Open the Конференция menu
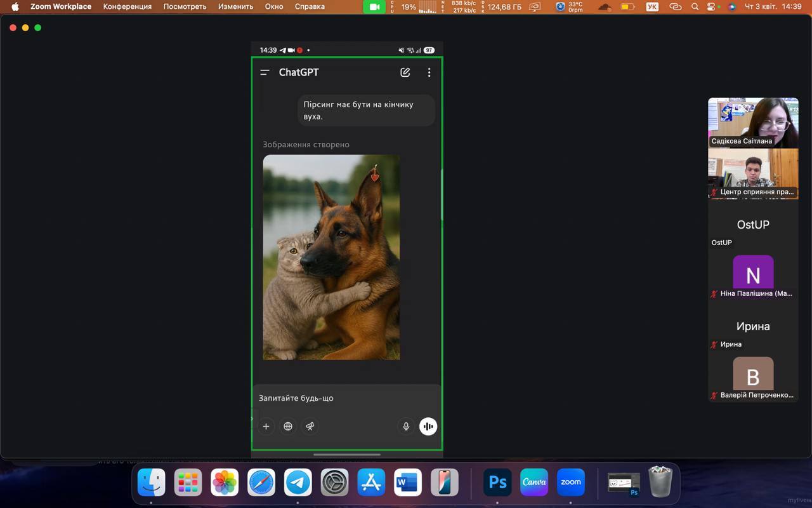812x508 pixels. (x=128, y=7)
